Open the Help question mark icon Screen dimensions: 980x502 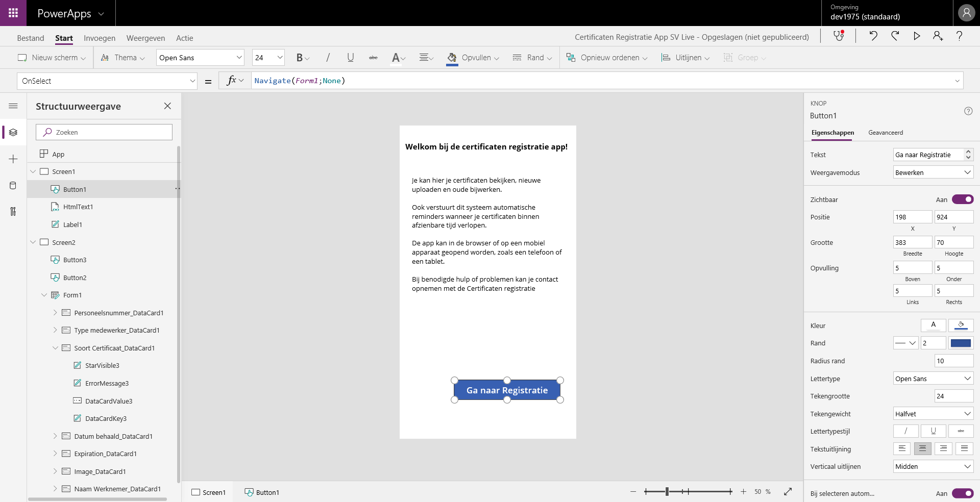coord(960,36)
